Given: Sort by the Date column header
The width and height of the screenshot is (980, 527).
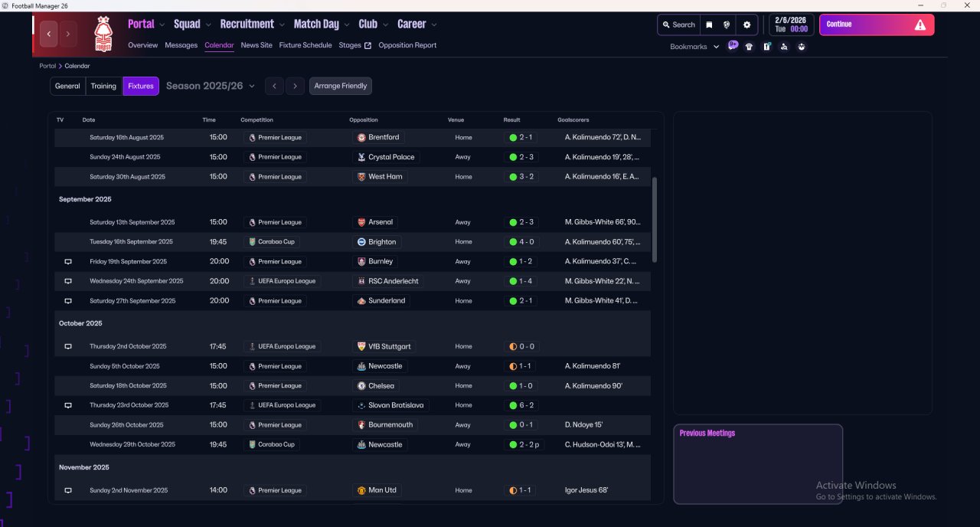Looking at the screenshot, I should pos(89,120).
